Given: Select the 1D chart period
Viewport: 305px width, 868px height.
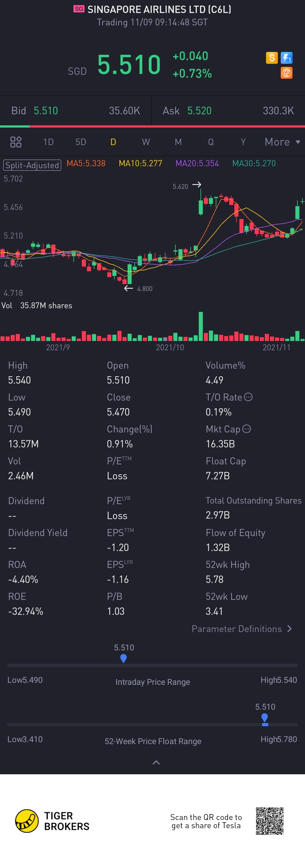Looking at the screenshot, I should click(49, 142).
